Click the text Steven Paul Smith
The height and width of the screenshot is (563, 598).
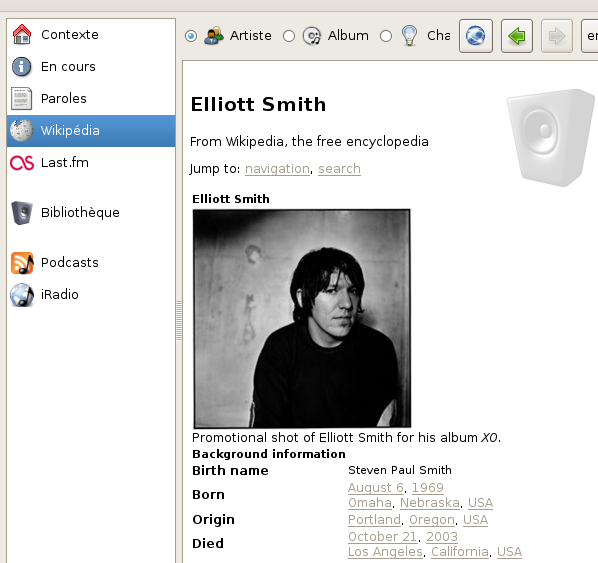(400, 470)
